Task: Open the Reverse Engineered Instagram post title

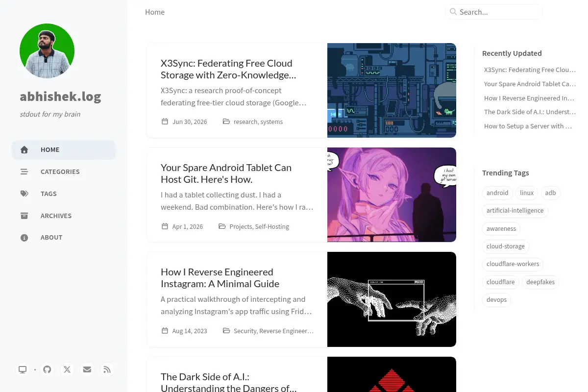Action: click(x=220, y=278)
